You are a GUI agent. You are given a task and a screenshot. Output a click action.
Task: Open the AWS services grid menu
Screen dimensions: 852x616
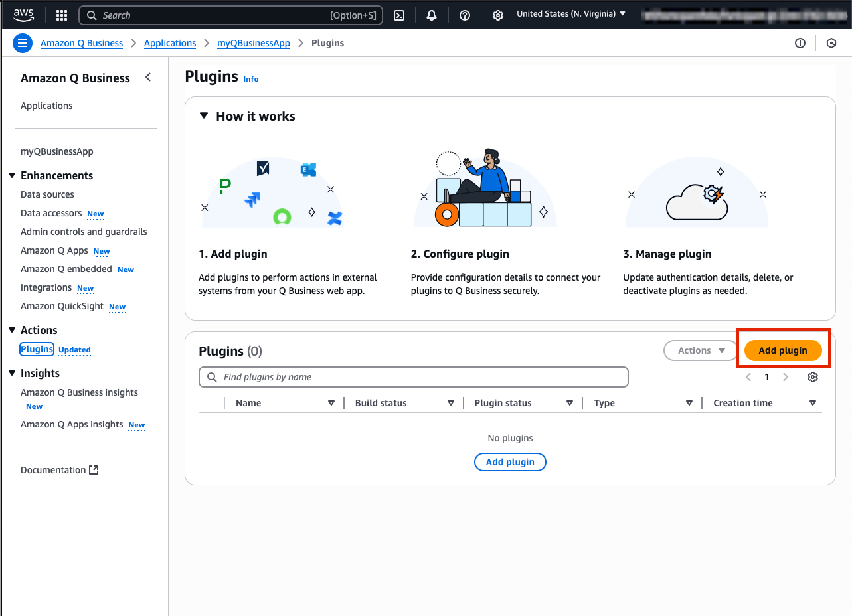(x=62, y=15)
